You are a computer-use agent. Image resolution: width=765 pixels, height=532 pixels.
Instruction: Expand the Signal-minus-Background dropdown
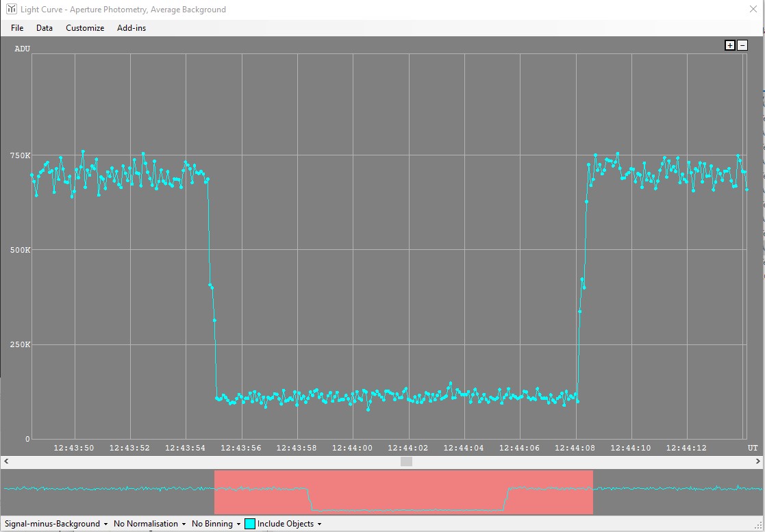click(x=56, y=524)
